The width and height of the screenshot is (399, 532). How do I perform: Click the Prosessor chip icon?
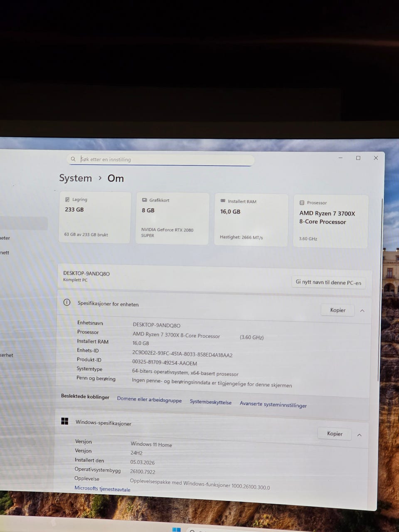point(302,202)
